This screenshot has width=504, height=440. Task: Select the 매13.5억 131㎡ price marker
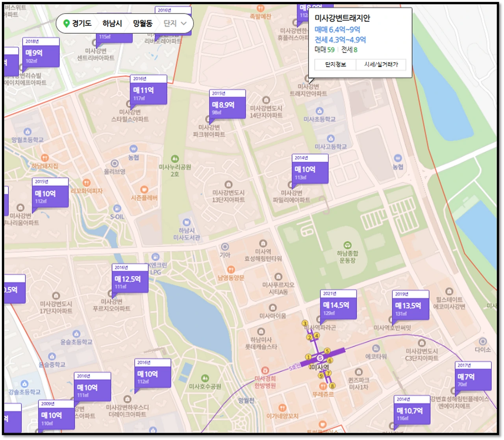pyautogui.click(x=411, y=305)
